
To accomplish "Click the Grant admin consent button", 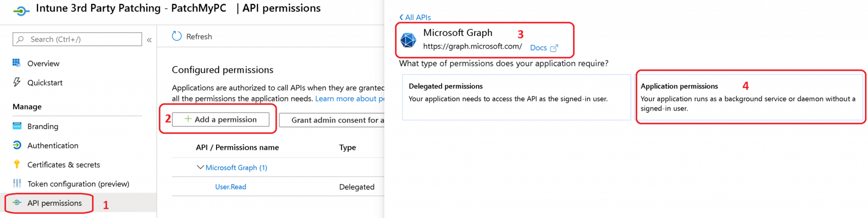I will pos(332,120).
